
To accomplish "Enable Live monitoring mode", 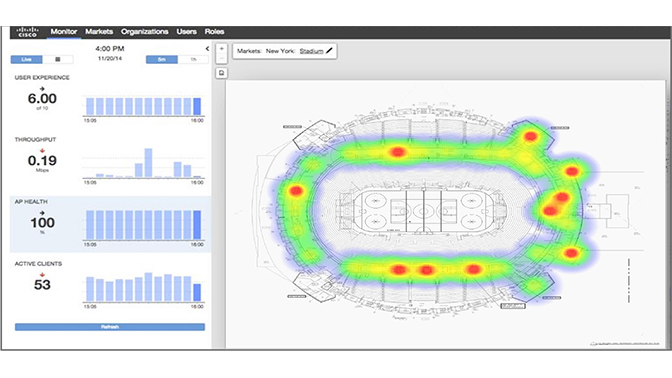I will point(27,60).
